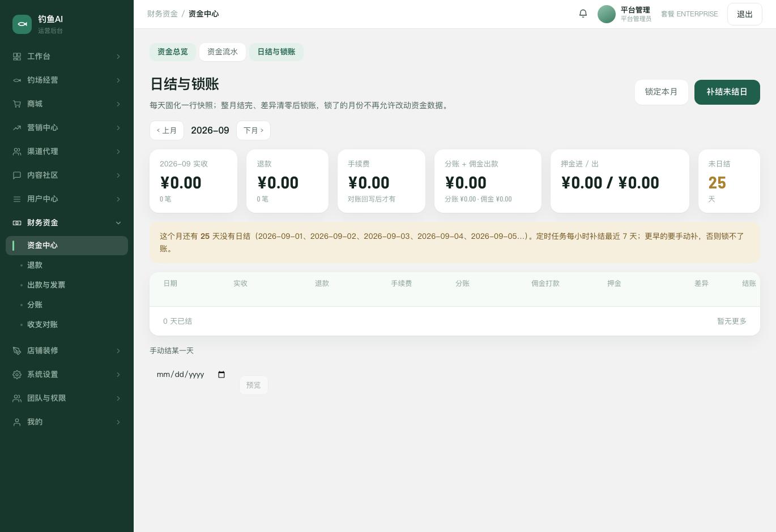Switch to the 资金流水 tab

(223, 52)
